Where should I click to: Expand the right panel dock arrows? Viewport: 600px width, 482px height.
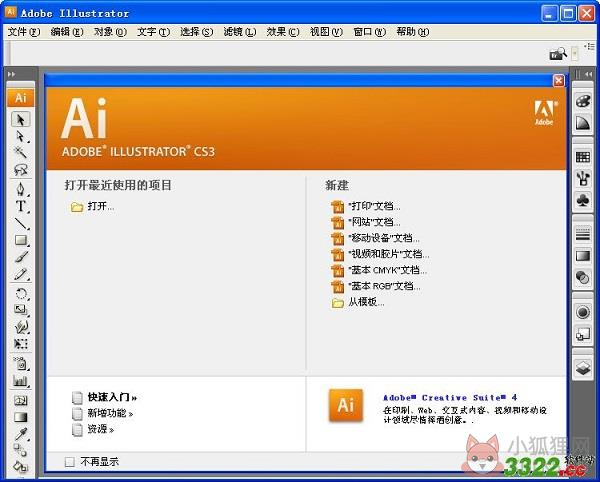coord(588,74)
